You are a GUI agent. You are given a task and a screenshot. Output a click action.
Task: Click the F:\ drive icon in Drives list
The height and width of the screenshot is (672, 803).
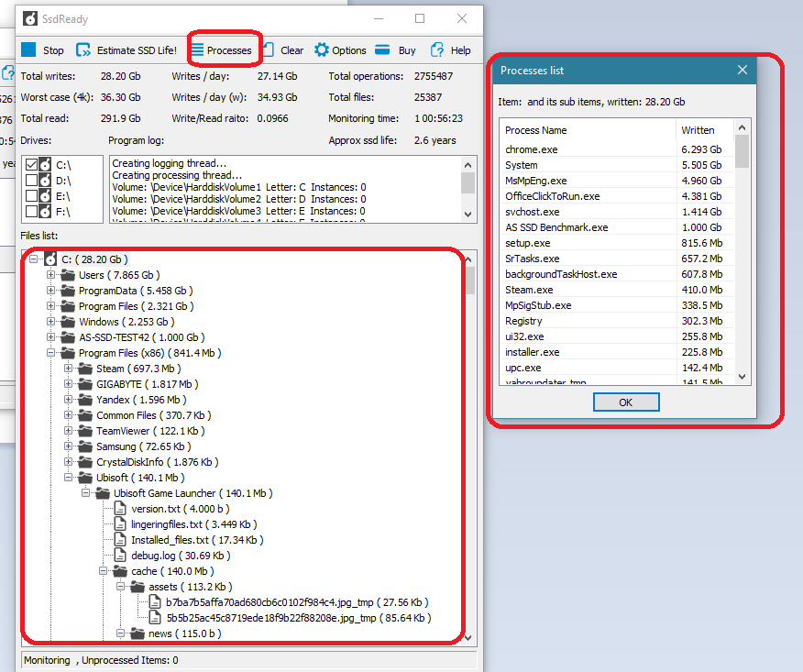click(45, 212)
